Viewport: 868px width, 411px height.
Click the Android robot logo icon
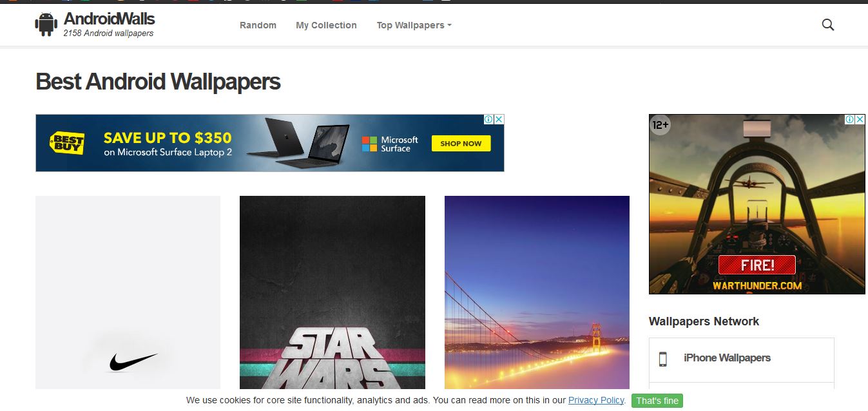point(46,24)
